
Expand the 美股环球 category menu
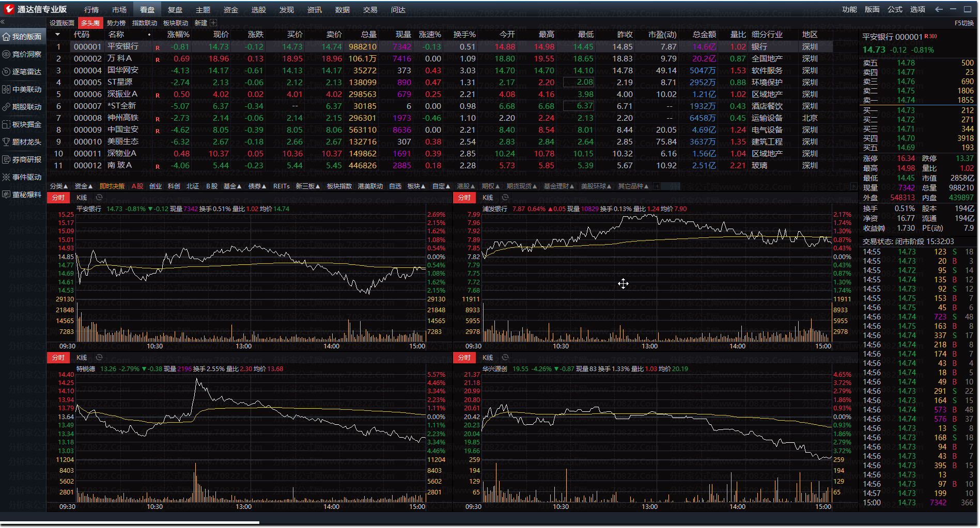pyautogui.click(x=596, y=186)
